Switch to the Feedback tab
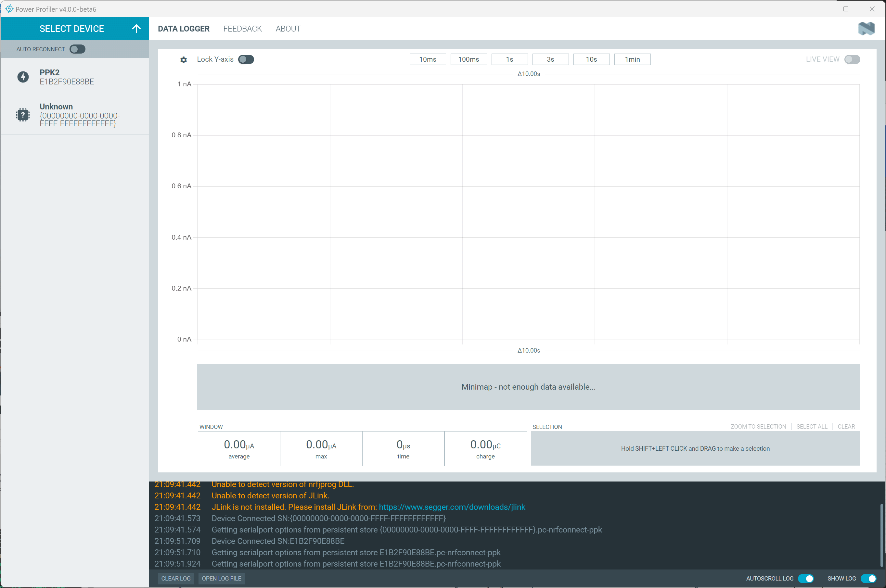 242,29
